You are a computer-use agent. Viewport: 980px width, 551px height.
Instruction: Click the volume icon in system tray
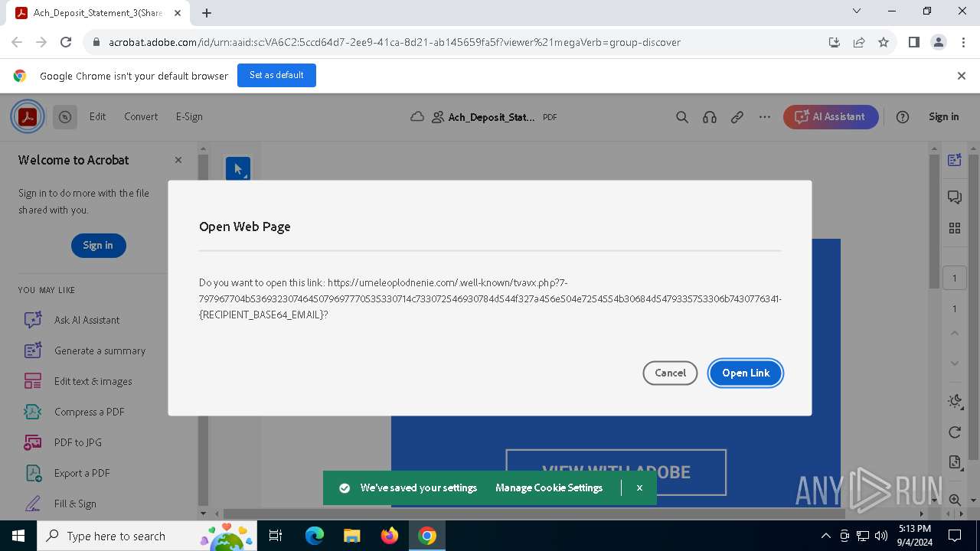(x=881, y=536)
